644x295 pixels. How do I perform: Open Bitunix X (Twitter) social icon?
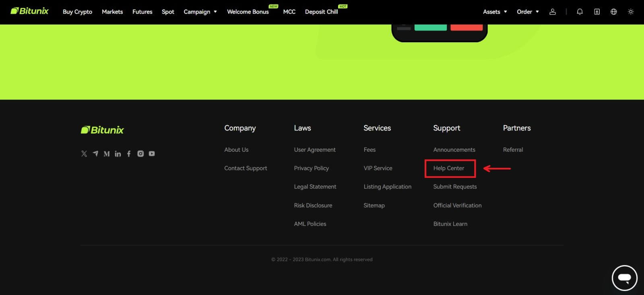click(84, 154)
